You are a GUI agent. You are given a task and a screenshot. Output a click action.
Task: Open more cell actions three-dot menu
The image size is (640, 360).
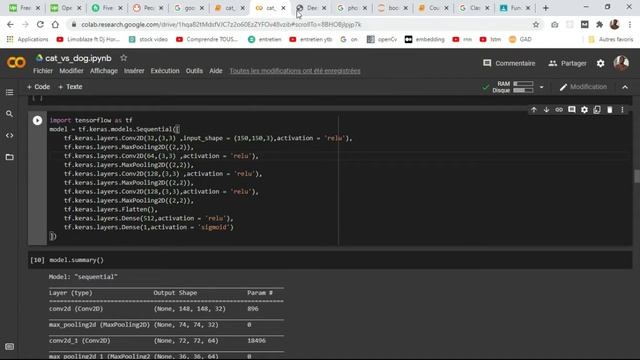click(622, 110)
